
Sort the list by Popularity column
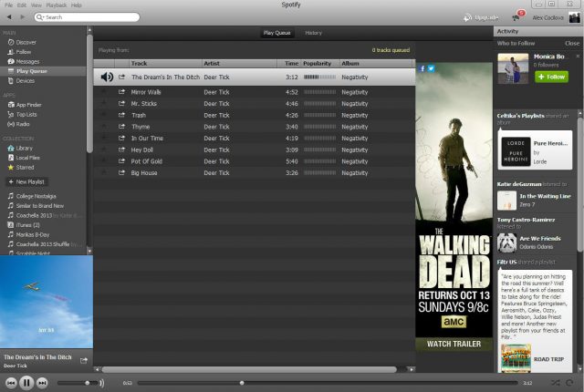(317, 64)
